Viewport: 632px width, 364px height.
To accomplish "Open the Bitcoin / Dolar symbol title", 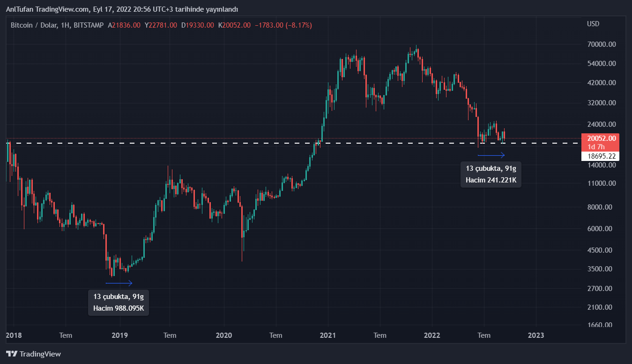I will tap(57, 25).
